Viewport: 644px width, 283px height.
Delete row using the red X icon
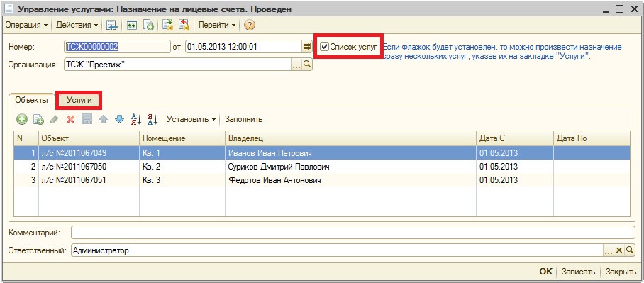(x=71, y=120)
